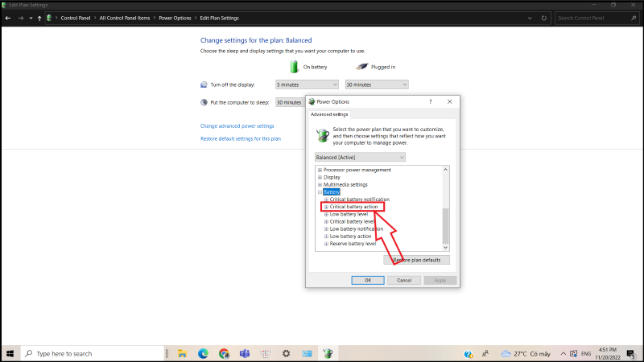Click Change advanced power settings link
The width and height of the screenshot is (644, 362).
237,126
